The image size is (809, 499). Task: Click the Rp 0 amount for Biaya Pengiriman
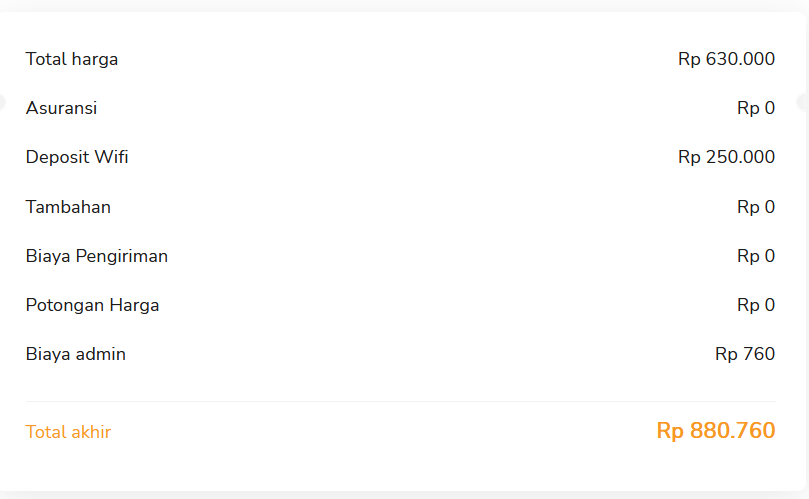tap(755, 256)
